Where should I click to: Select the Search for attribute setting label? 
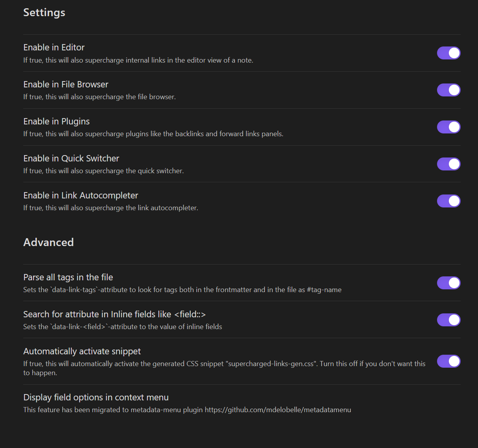click(x=114, y=314)
